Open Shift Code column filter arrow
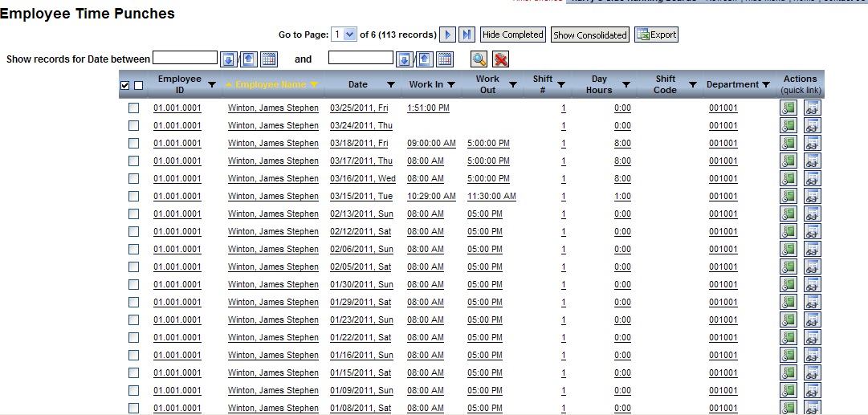 click(692, 84)
